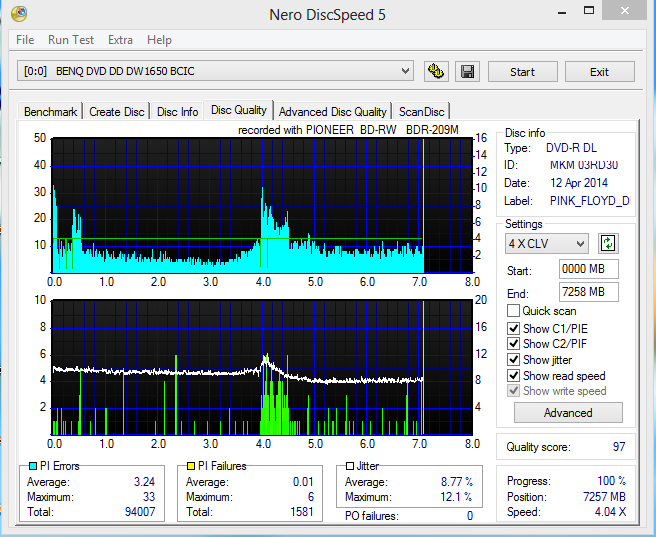Switch to the Disc Info tab
Screen dimensions: 656x537
pos(177,112)
